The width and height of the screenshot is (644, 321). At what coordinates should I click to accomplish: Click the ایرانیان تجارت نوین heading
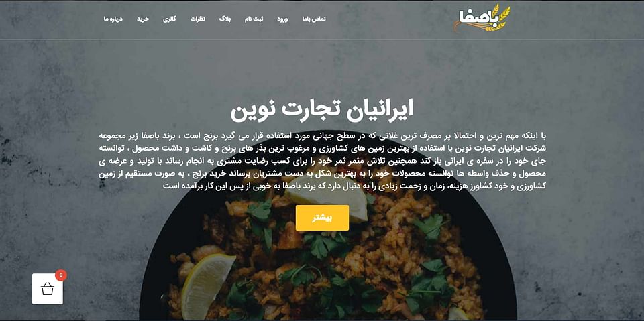(322, 111)
